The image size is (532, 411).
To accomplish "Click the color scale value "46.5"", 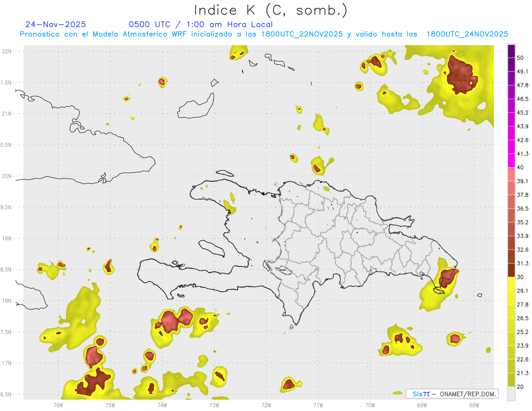I will pyautogui.click(x=522, y=99).
